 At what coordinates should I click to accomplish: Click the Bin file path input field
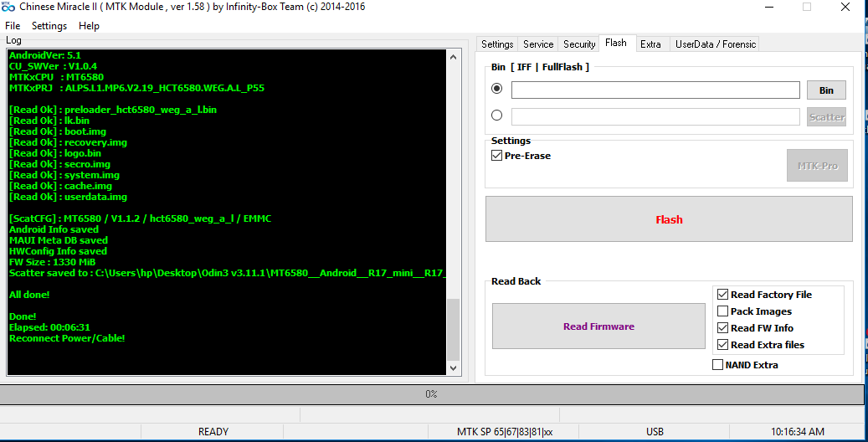655,90
